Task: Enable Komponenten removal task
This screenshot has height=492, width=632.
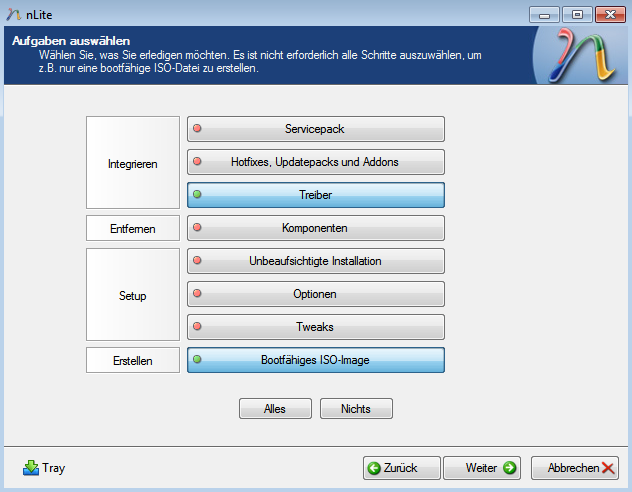Action: [x=315, y=228]
